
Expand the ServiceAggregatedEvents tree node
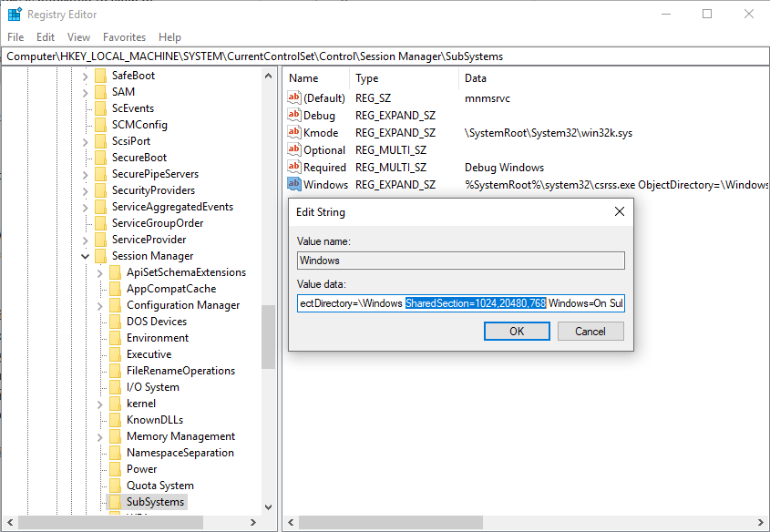pyautogui.click(x=85, y=207)
